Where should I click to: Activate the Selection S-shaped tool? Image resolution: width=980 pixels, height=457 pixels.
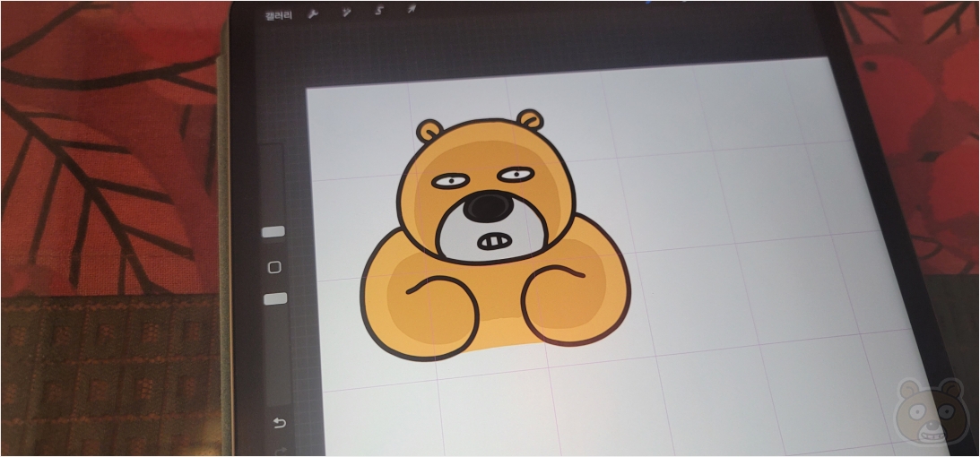click(x=378, y=12)
